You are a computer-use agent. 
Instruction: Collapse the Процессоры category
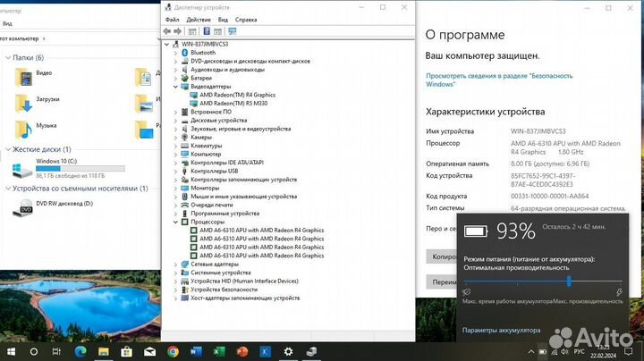pyautogui.click(x=176, y=222)
